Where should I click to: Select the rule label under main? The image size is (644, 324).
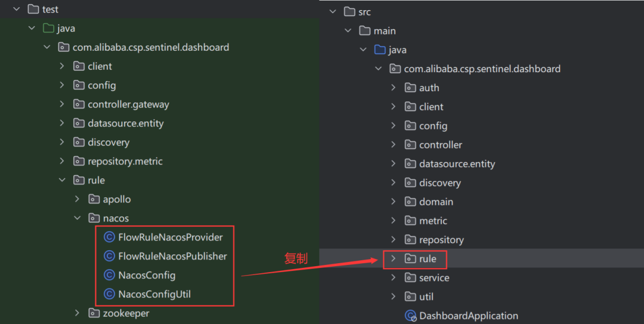coord(428,259)
